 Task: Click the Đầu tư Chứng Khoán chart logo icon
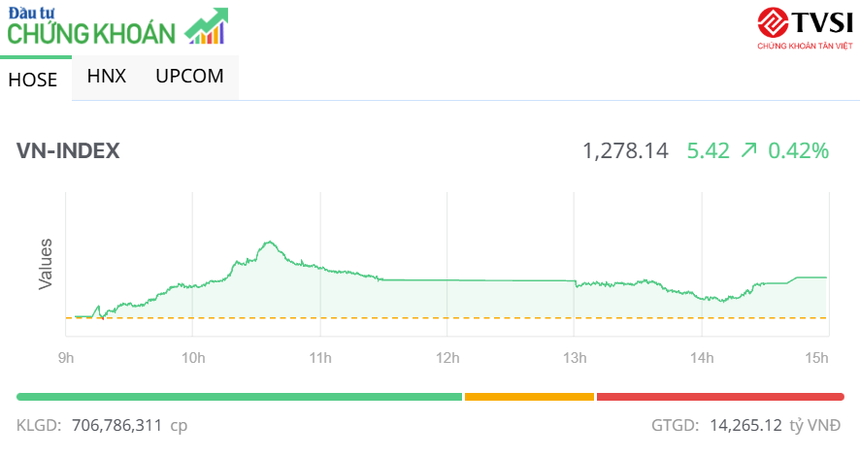(206, 26)
